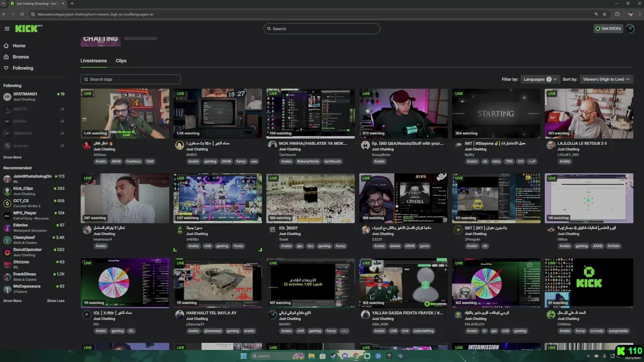Viewport: 644px width, 362px height.
Task: Click KosayBetar channel avatar
Action: pyautogui.click(x=365, y=145)
